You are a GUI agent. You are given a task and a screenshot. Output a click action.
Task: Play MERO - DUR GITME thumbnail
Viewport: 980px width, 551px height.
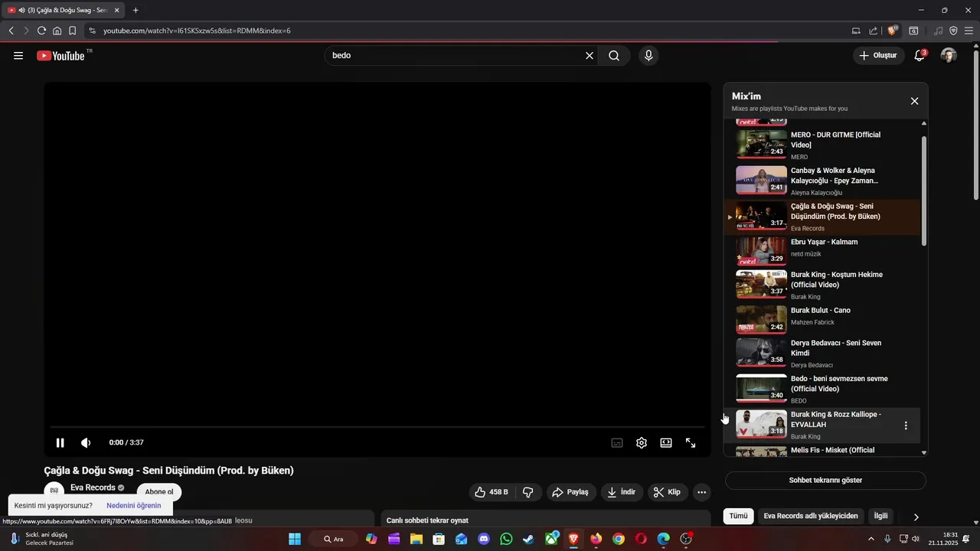[761, 144]
